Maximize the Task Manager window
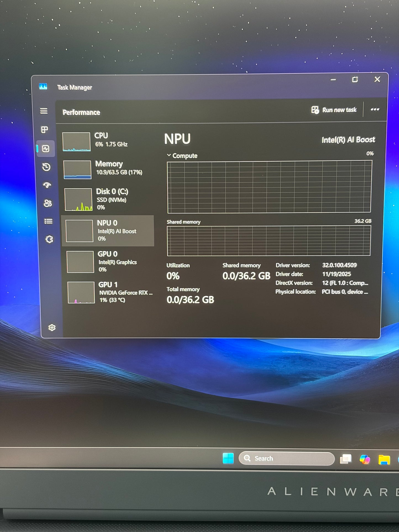Screen dimensions: 399x532 pyautogui.click(x=355, y=80)
